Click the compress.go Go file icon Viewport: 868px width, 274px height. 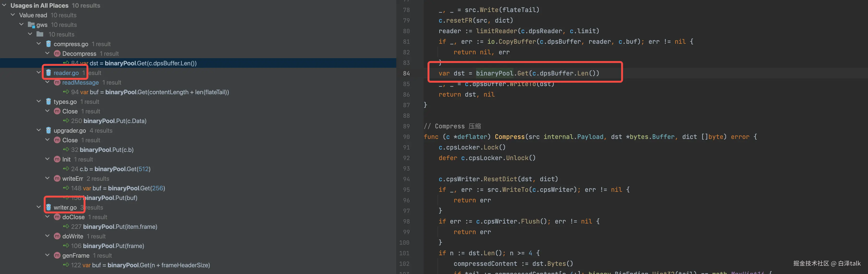point(49,44)
